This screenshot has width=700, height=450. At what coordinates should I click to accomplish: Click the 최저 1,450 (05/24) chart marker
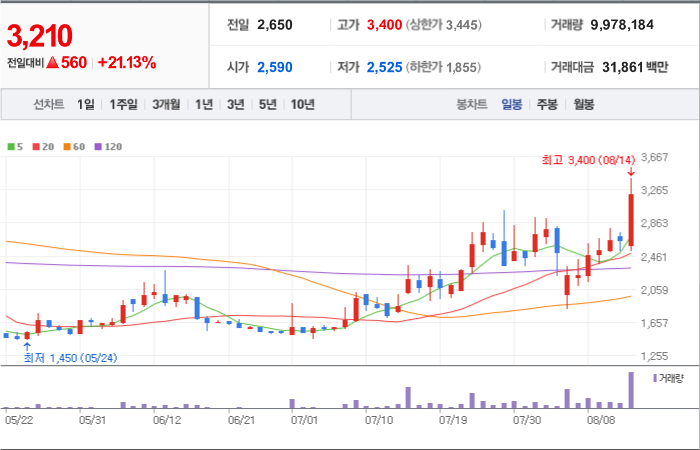71,358
